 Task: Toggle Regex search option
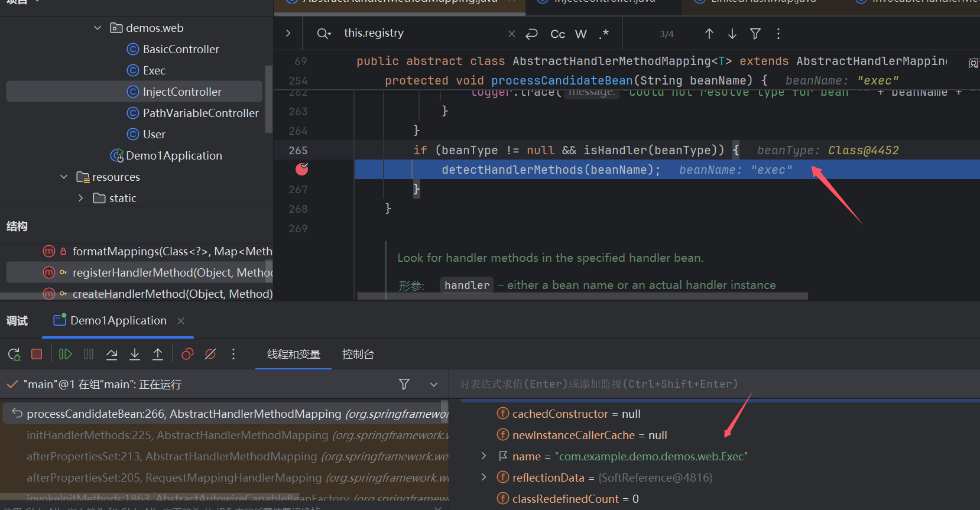603,34
